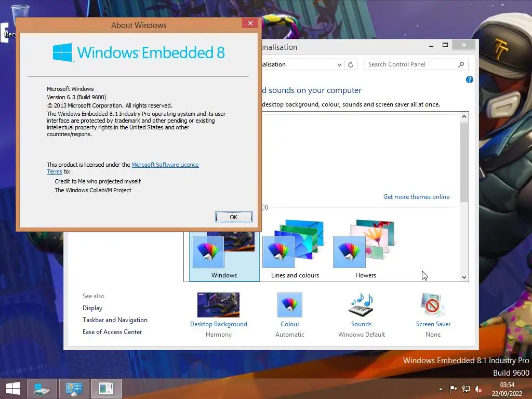Viewport: 532px width, 399px height.
Task: Close the About Windows dialog
Action: click(x=250, y=23)
